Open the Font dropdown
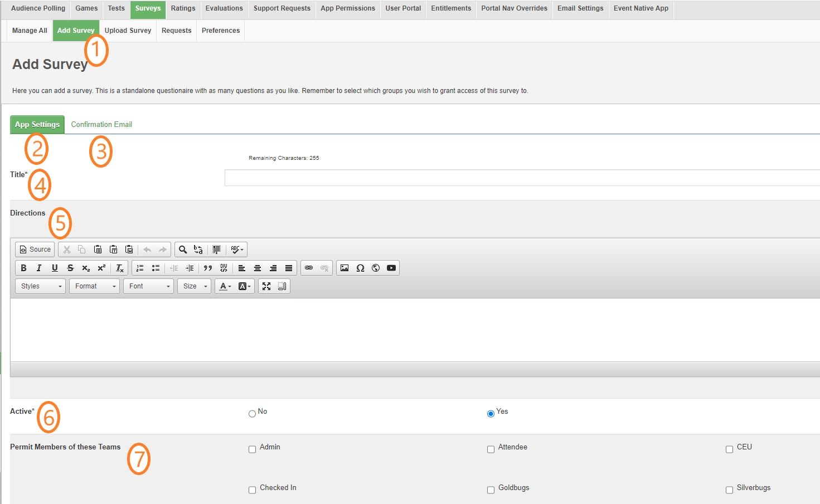Screen dimensions: 820x504 148,286
